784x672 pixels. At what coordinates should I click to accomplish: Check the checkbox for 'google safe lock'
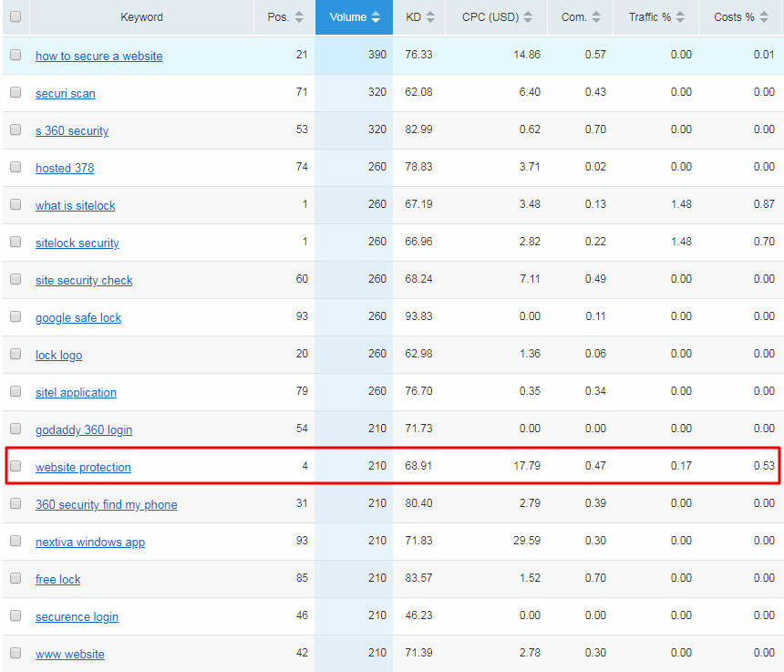pos(15,316)
